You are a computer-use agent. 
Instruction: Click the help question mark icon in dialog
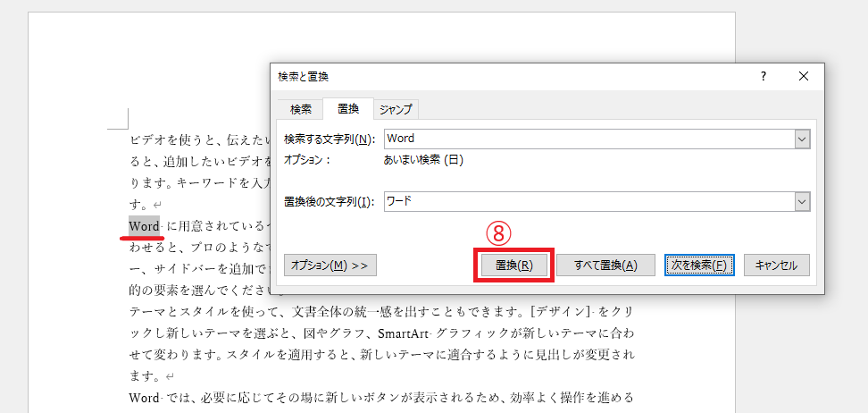pos(763,77)
